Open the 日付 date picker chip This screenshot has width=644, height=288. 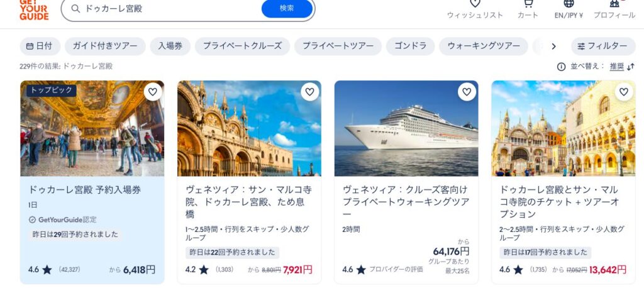pyautogui.click(x=40, y=46)
